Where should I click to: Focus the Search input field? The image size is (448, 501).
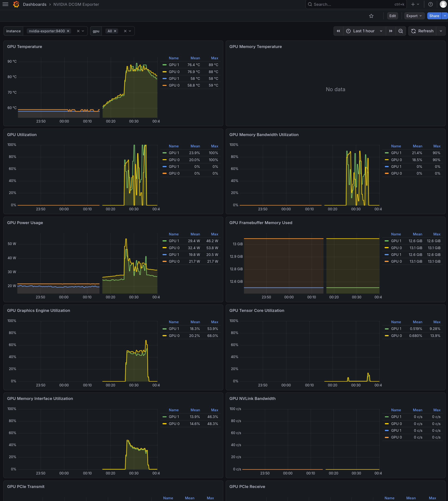[x=356, y=4]
